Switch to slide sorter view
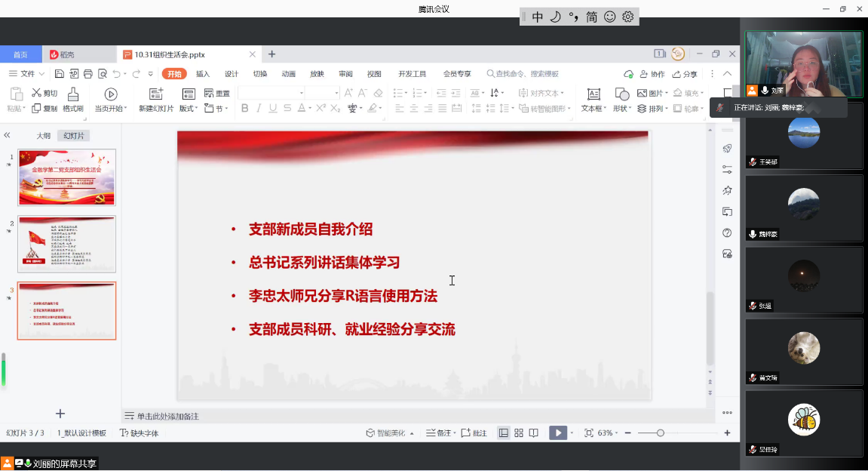The width and height of the screenshot is (868, 471). click(518, 433)
